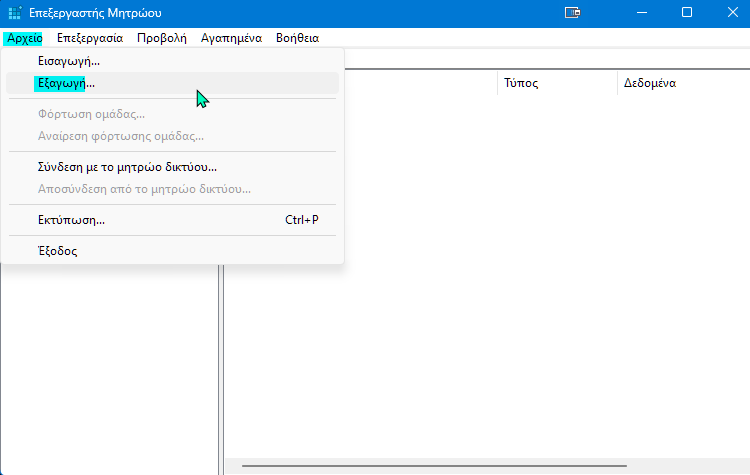The image size is (750, 475).
Task: Choose Σύνδεση με το μητρώο δικτύου...
Action: point(127,167)
